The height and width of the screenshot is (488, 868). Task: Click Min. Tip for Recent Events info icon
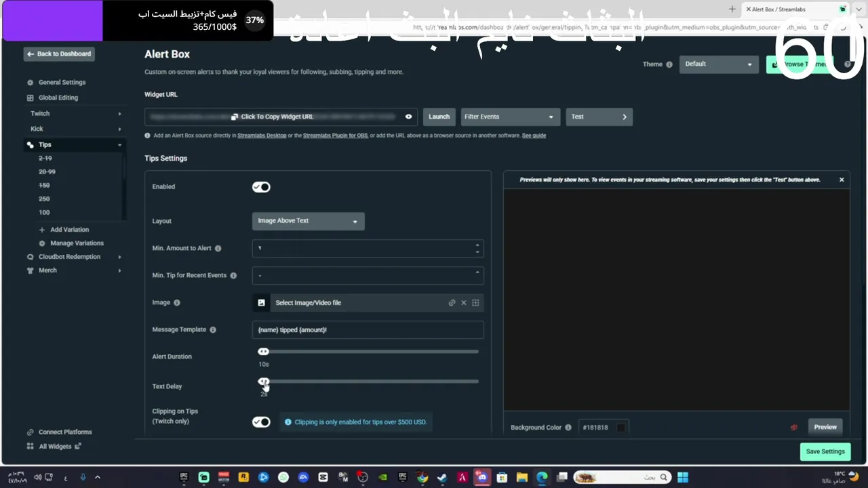click(x=233, y=276)
